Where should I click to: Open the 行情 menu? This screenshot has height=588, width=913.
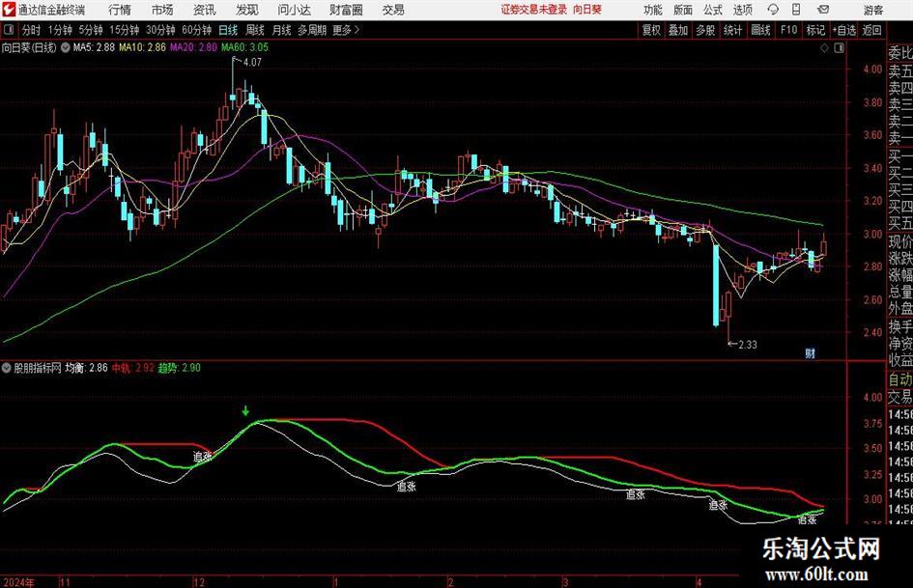pyautogui.click(x=120, y=10)
